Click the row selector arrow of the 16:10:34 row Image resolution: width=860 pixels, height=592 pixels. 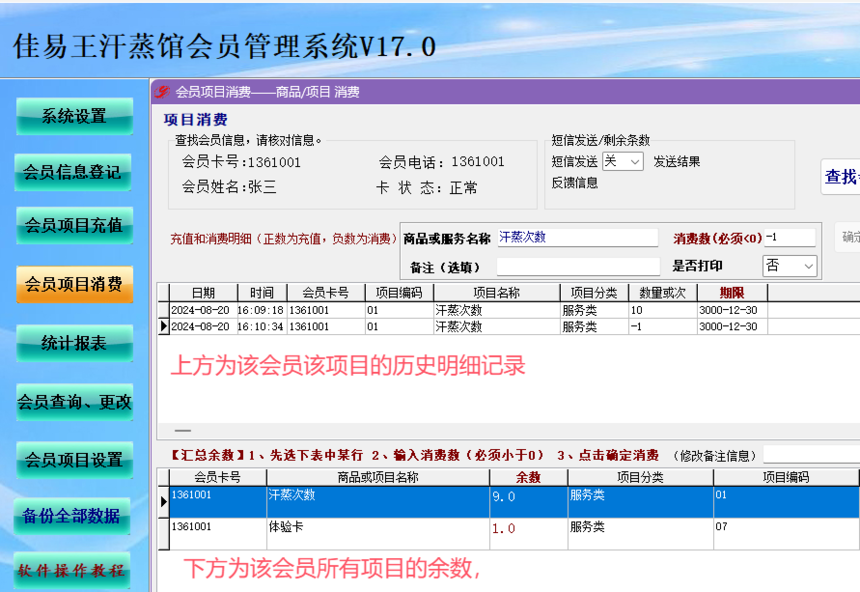[163, 326]
